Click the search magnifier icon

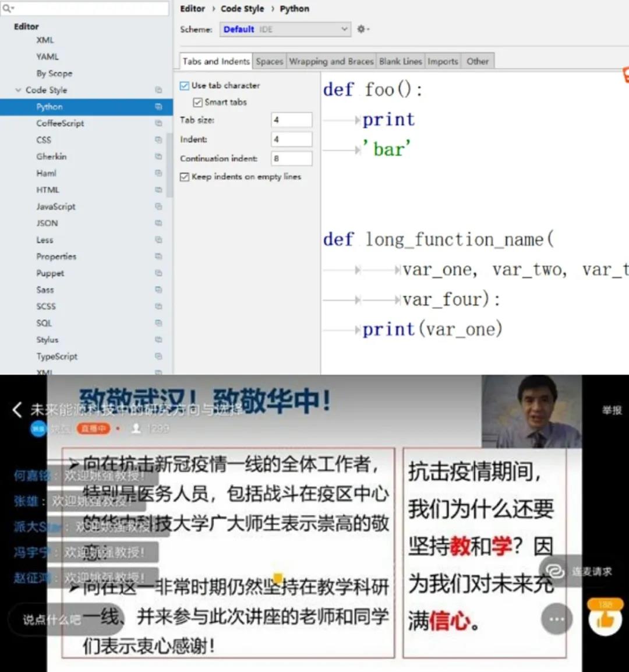(8, 8)
